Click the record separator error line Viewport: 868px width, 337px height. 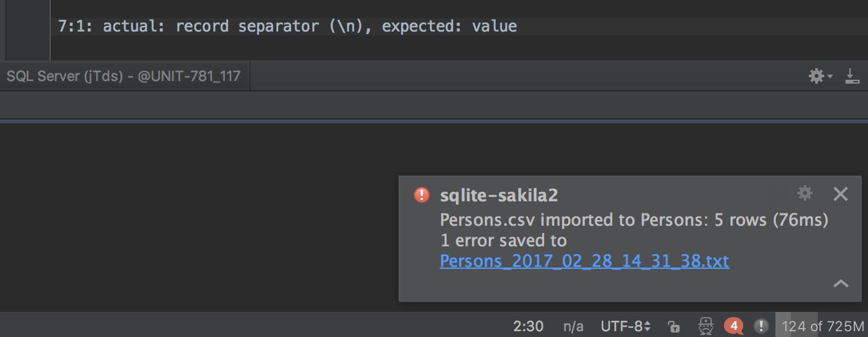[x=287, y=26]
